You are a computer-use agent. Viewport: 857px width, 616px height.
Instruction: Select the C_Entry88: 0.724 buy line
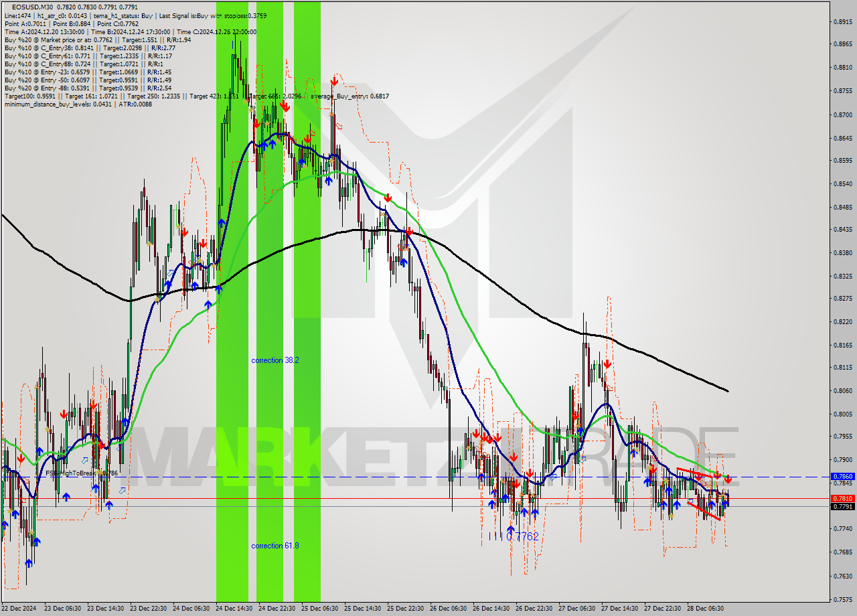click(84, 64)
